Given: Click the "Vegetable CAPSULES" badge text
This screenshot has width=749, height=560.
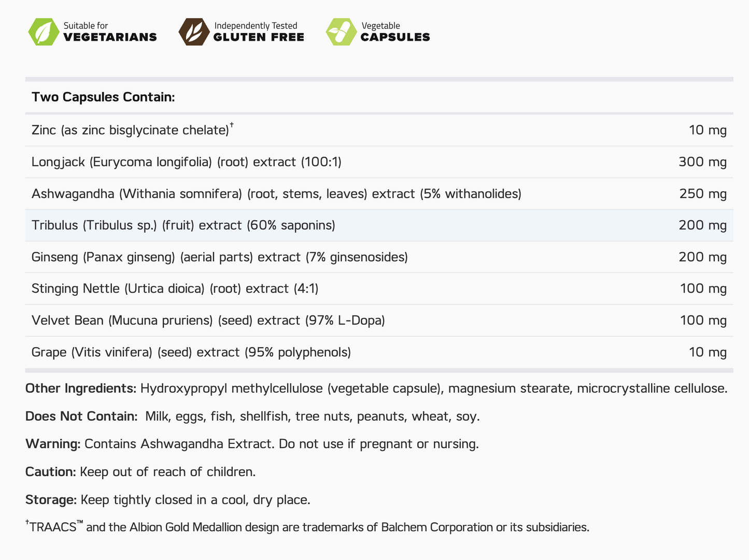Looking at the screenshot, I should pyautogui.click(x=395, y=32).
